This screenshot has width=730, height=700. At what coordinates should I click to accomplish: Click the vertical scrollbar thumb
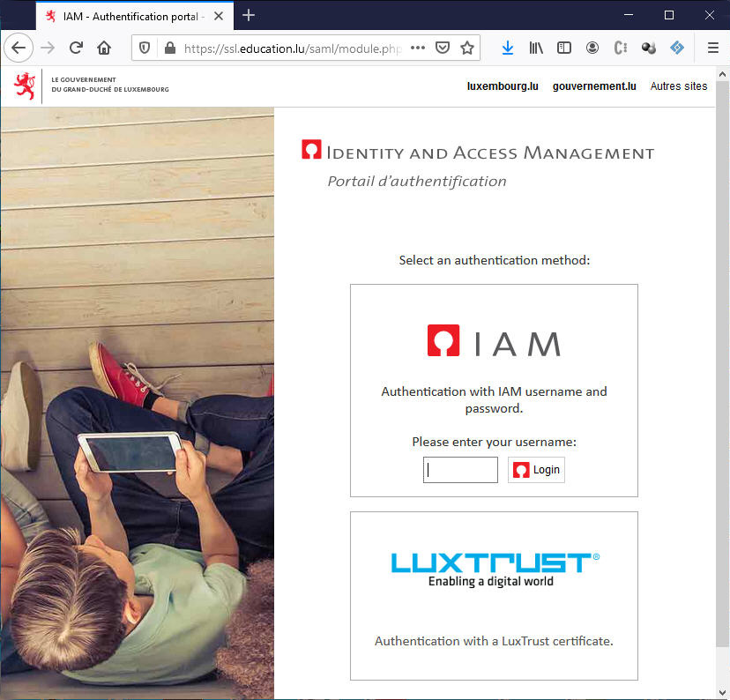(722, 363)
